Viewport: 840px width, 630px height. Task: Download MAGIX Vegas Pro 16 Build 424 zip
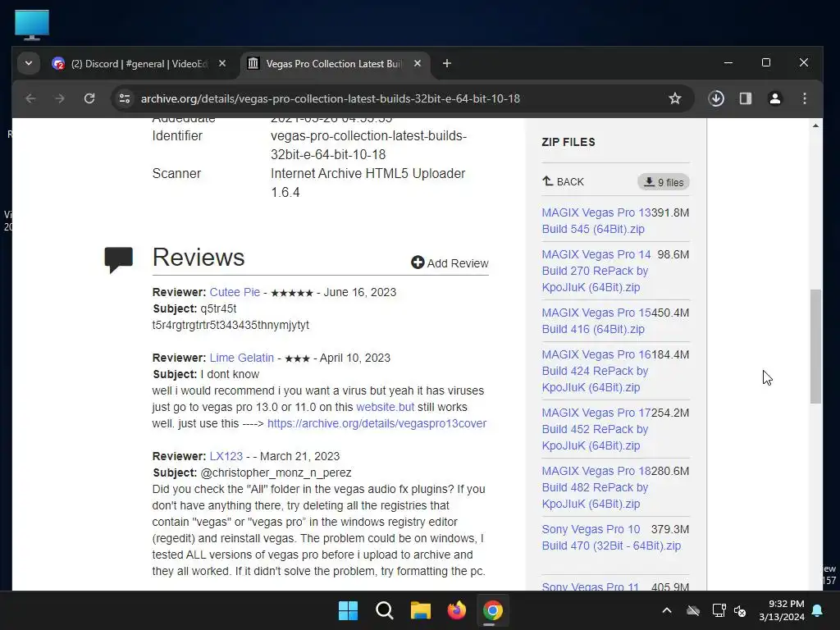pos(596,371)
